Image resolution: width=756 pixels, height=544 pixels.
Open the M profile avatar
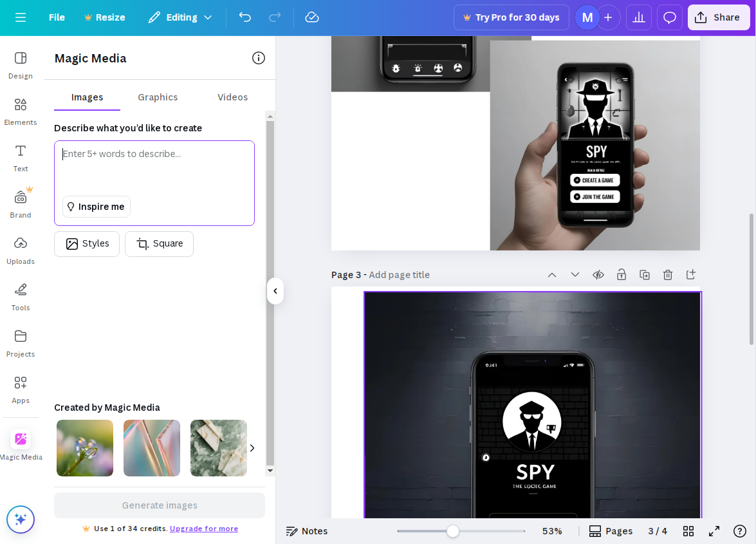(x=587, y=17)
